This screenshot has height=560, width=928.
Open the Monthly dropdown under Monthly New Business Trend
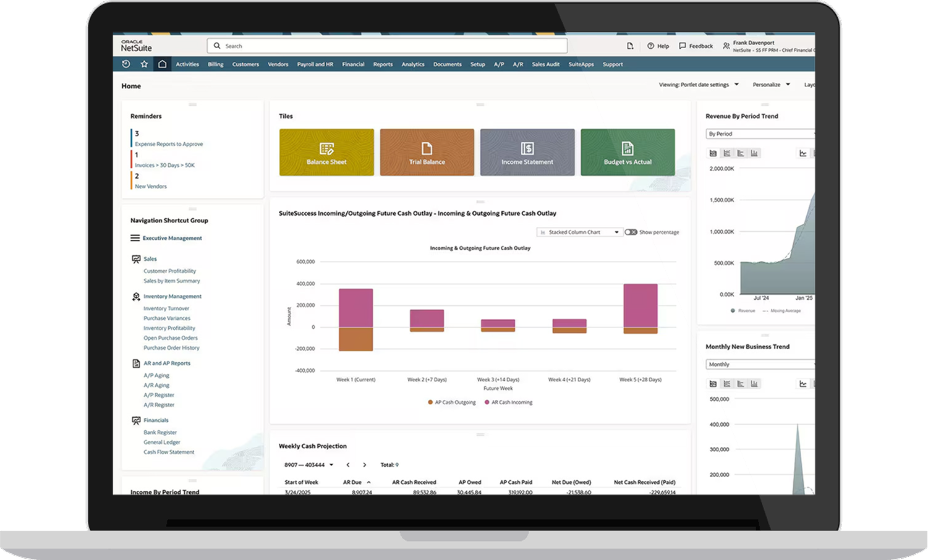click(x=759, y=364)
